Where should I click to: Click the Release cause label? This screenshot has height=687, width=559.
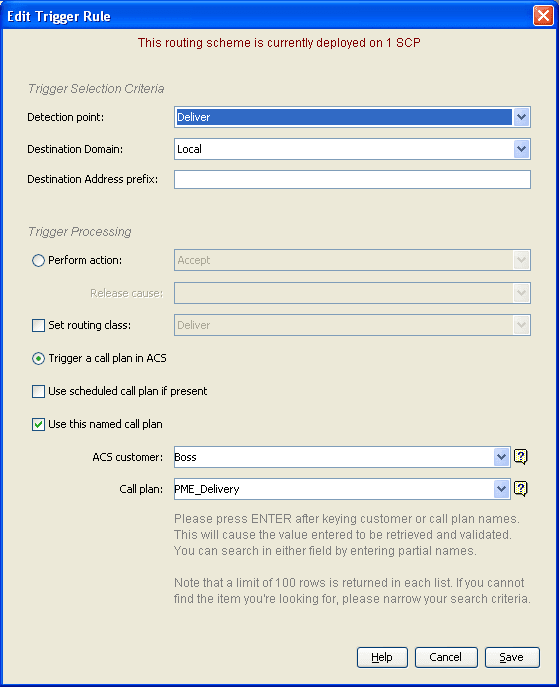pyautogui.click(x=127, y=293)
